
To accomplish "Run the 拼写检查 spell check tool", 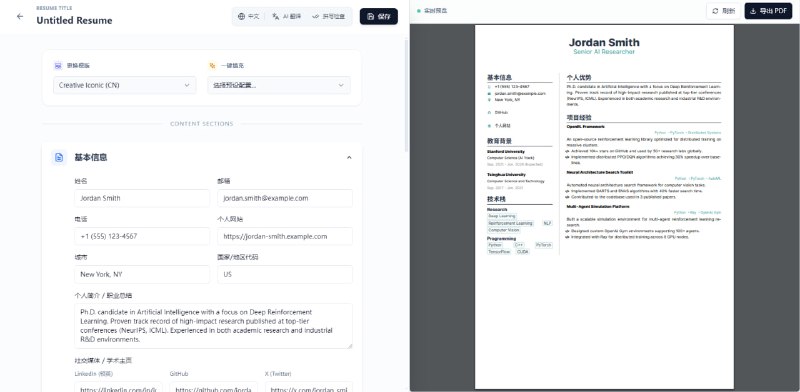I will pyautogui.click(x=329, y=16).
